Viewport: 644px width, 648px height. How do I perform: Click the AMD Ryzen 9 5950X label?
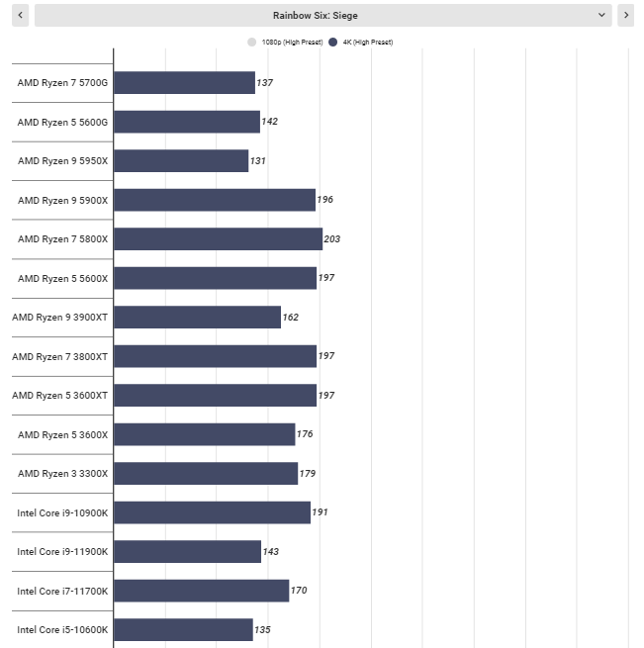[x=63, y=160]
